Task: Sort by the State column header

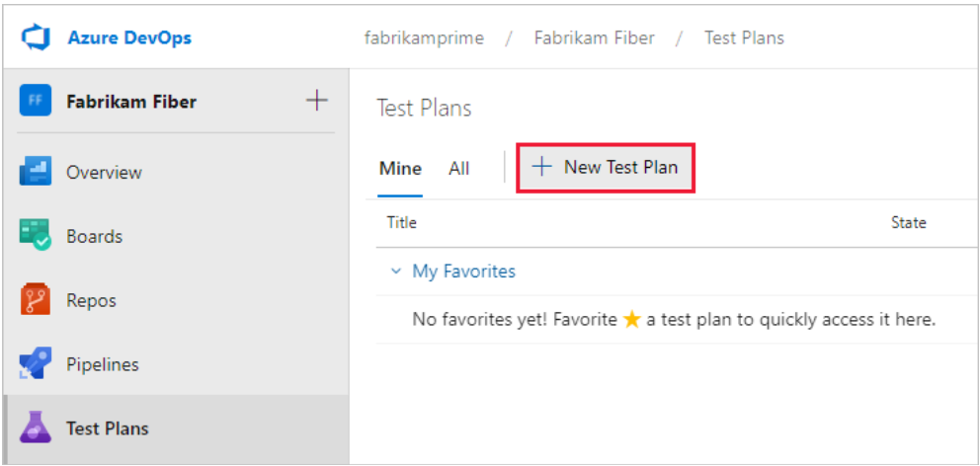Action: [x=908, y=223]
